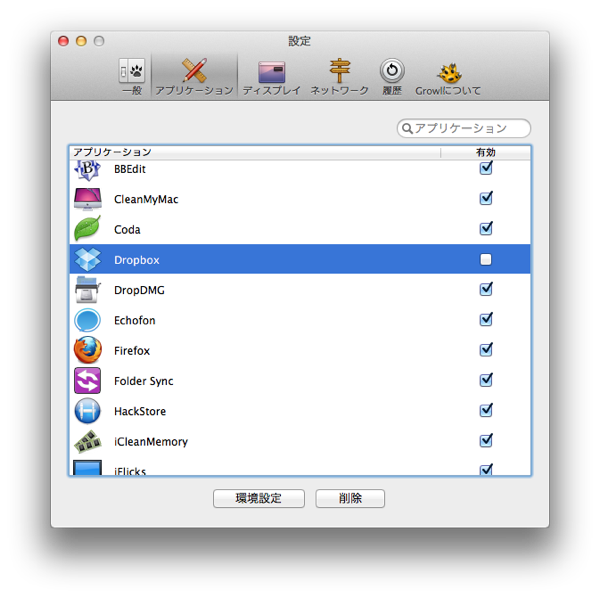Image resolution: width=600 pixels, height=598 pixels.
Task: Disable the BBEdit checkbox
Action: [486, 168]
